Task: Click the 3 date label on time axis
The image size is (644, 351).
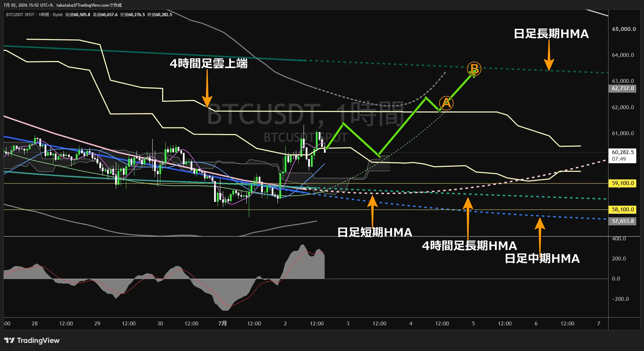Action: point(348,324)
